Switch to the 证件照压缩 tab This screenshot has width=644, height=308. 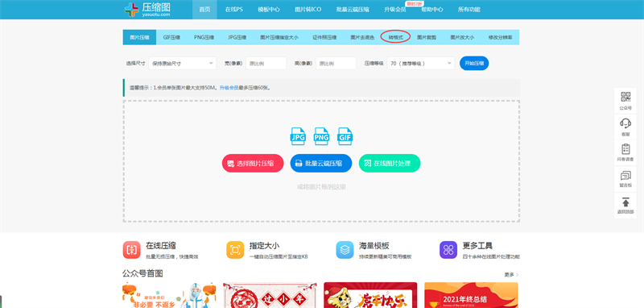pyautogui.click(x=324, y=37)
